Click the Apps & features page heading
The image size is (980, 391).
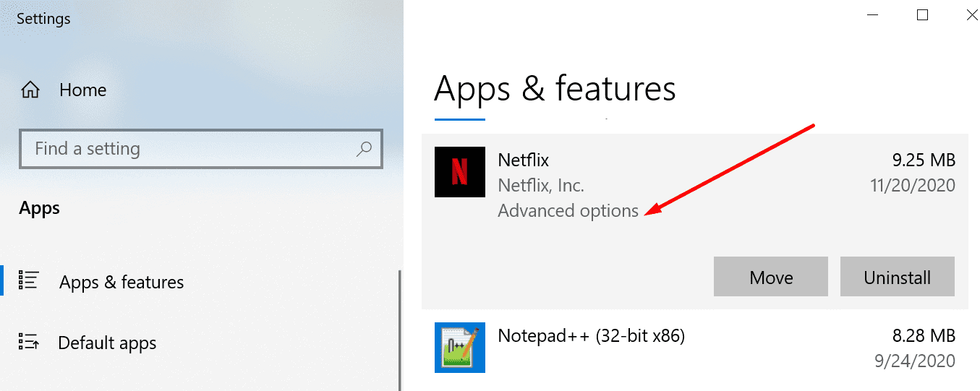(555, 88)
